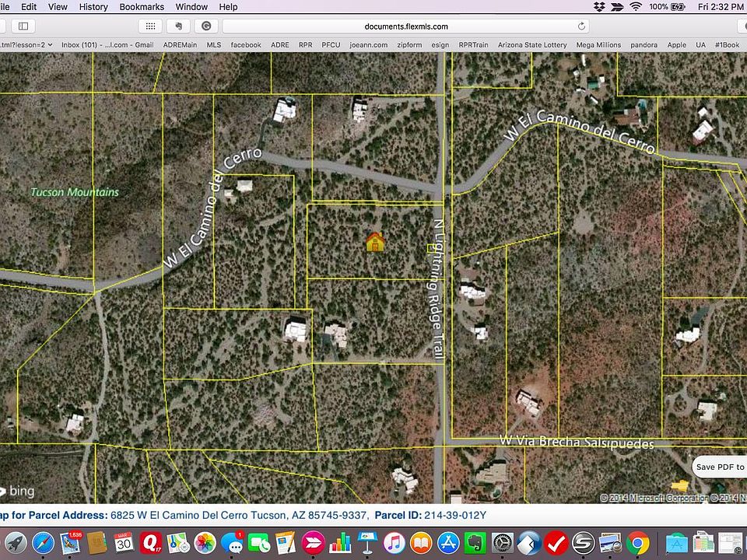Image resolution: width=747 pixels, height=560 pixels.
Task: Open the red checkmark app in Dock
Action: click(556, 543)
